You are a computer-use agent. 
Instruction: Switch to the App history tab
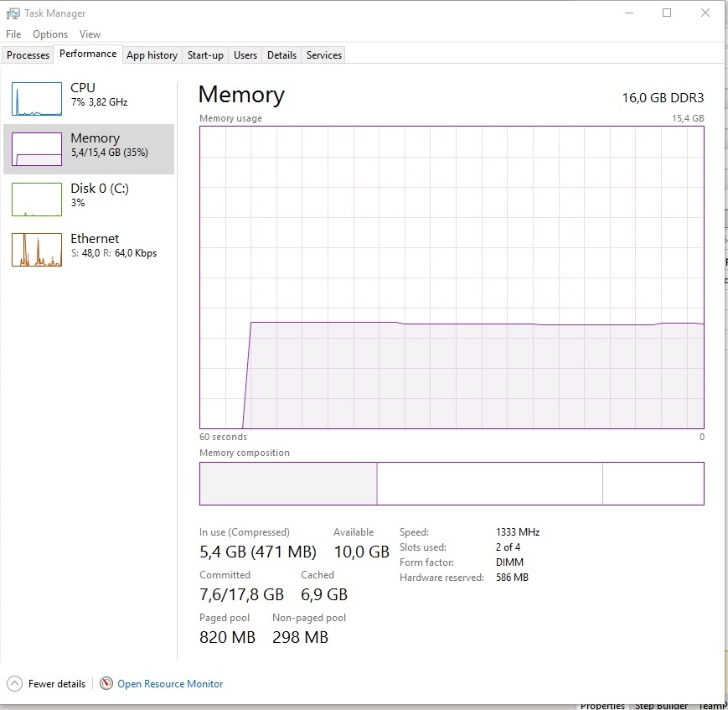pos(152,55)
